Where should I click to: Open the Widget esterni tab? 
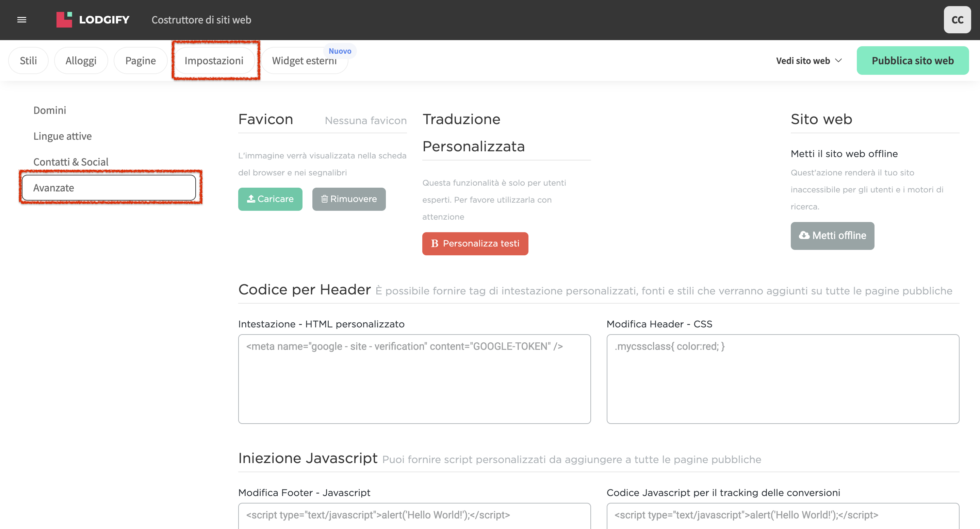tap(304, 61)
